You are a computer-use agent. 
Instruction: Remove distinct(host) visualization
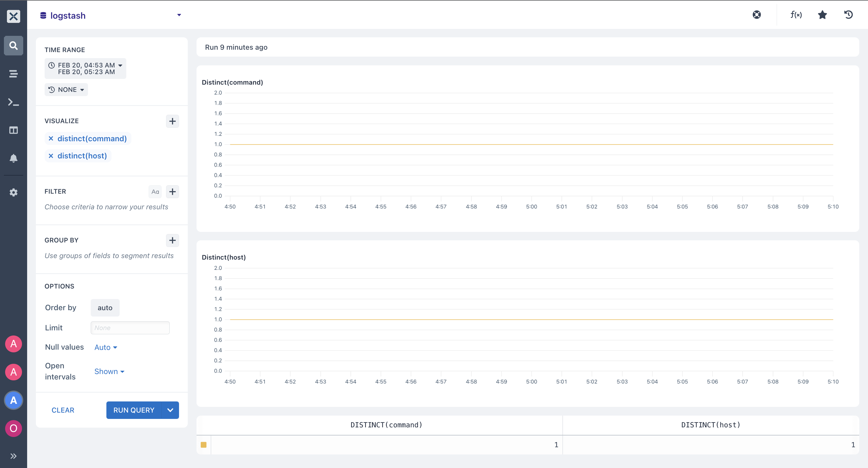click(x=51, y=156)
